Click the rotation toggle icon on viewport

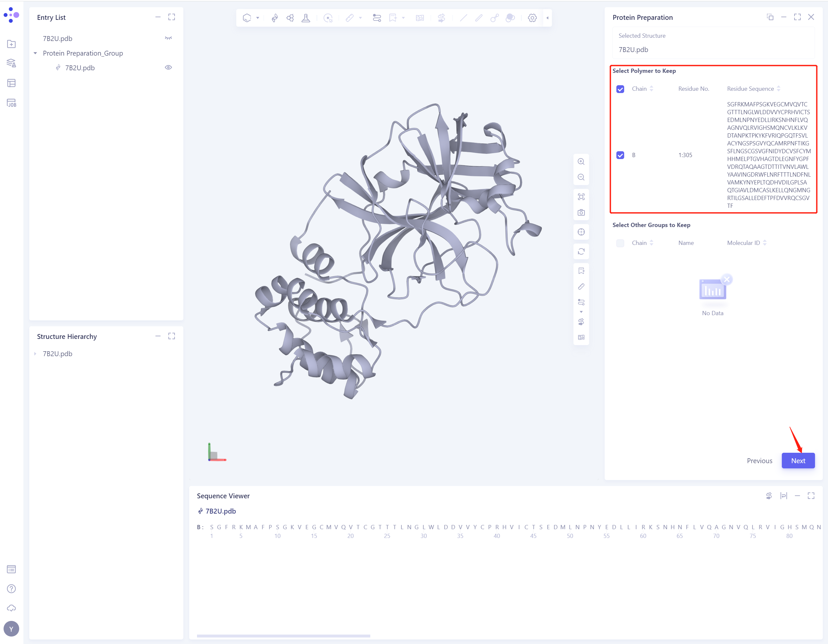581,251
